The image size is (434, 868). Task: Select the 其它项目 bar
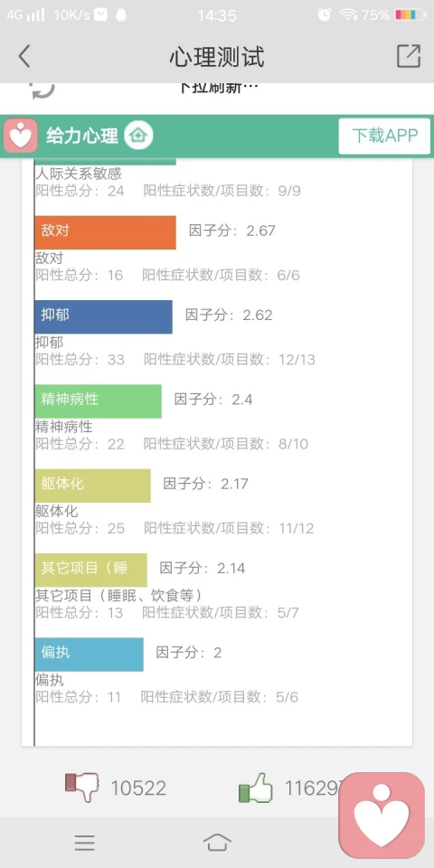pyautogui.click(x=90, y=570)
